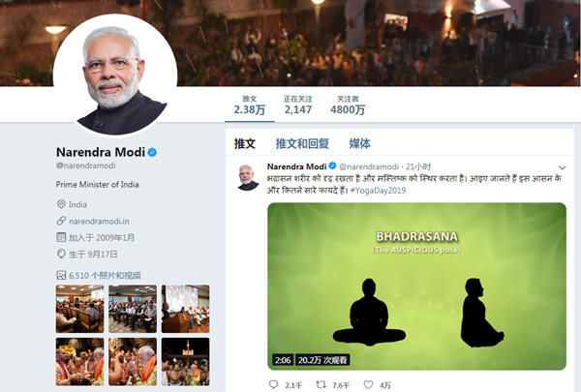Open the 媒体 tab
Viewport: 581px width, 392px height.
tap(359, 143)
